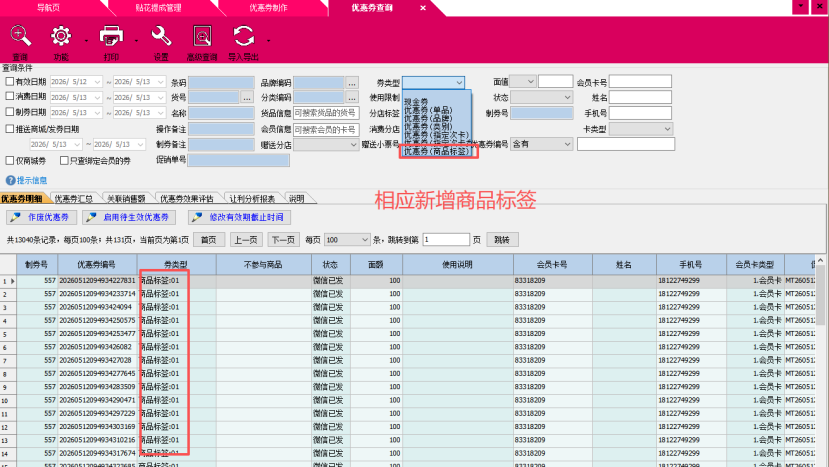Open the window menu arrow at top right
Viewport: 829px width, 467px height.
[x=800, y=6]
